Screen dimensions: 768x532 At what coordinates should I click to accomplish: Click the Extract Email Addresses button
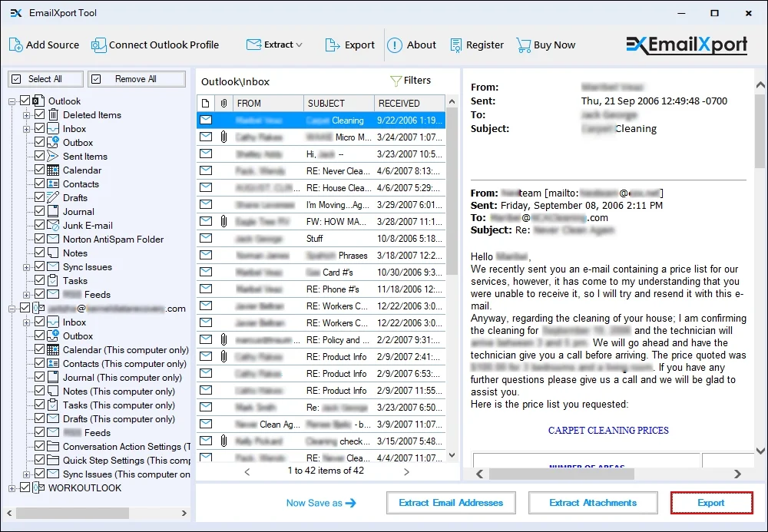(451, 503)
